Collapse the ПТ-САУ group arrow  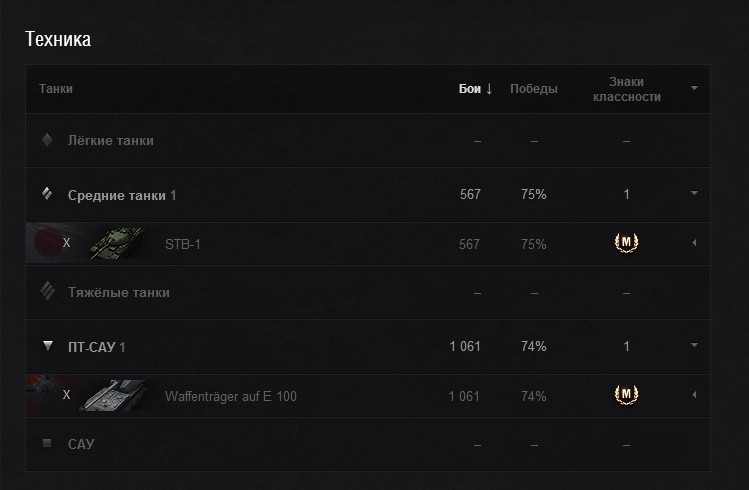[694, 346]
